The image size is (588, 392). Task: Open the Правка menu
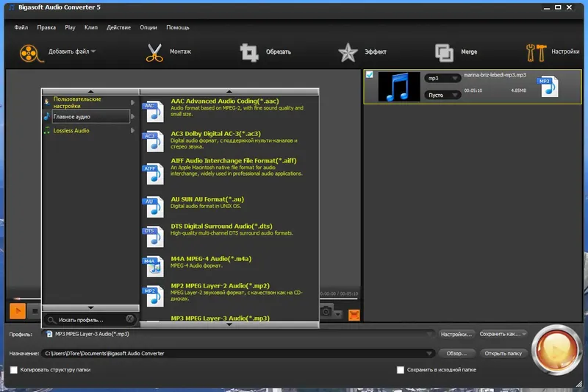coord(46,27)
